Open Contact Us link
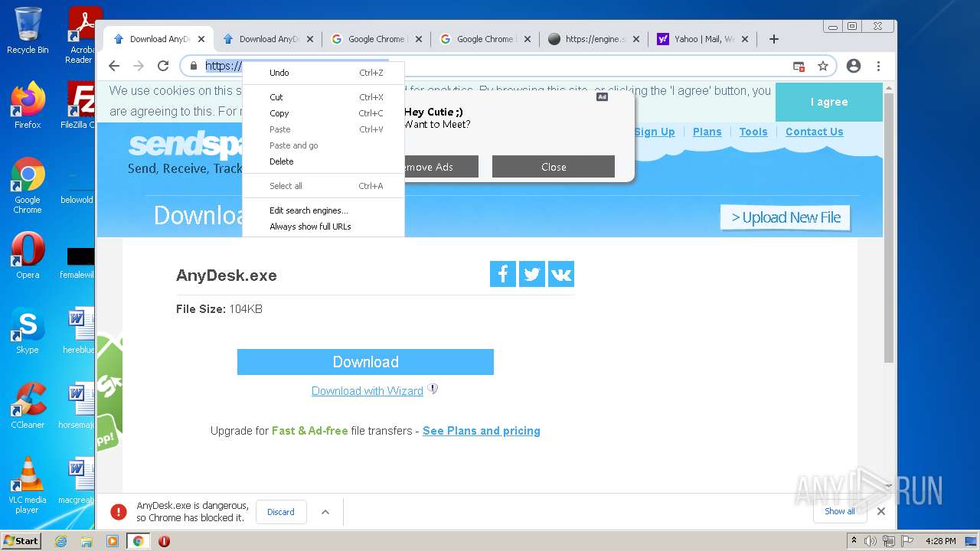Image resolution: width=980 pixels, height=551 pixels. tap(815, 132)
